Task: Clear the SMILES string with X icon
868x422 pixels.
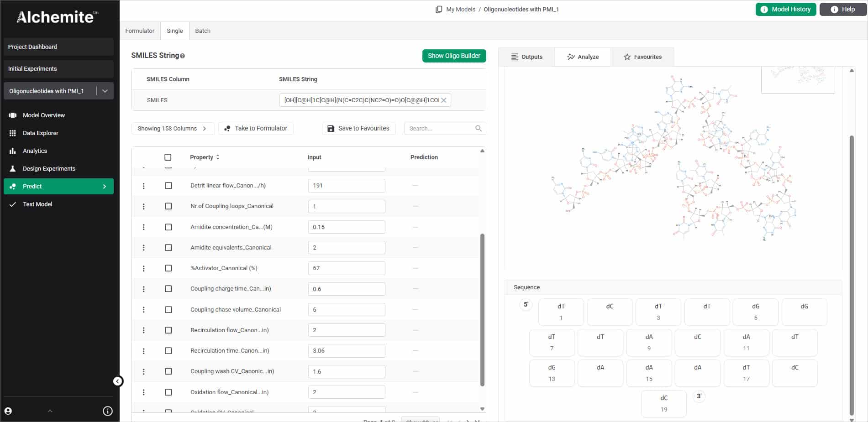Action: pyautogui.click(x=443, y=100)
